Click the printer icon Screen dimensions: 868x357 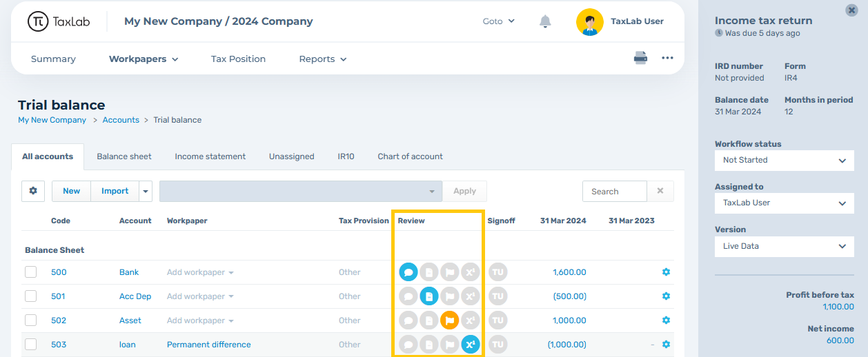point(641,58)
